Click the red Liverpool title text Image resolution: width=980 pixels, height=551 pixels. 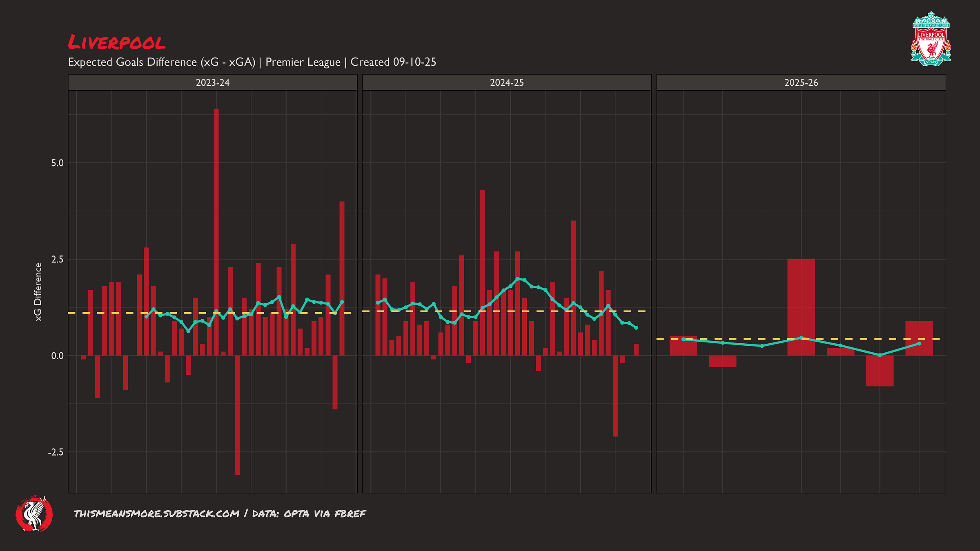(116, 42)
